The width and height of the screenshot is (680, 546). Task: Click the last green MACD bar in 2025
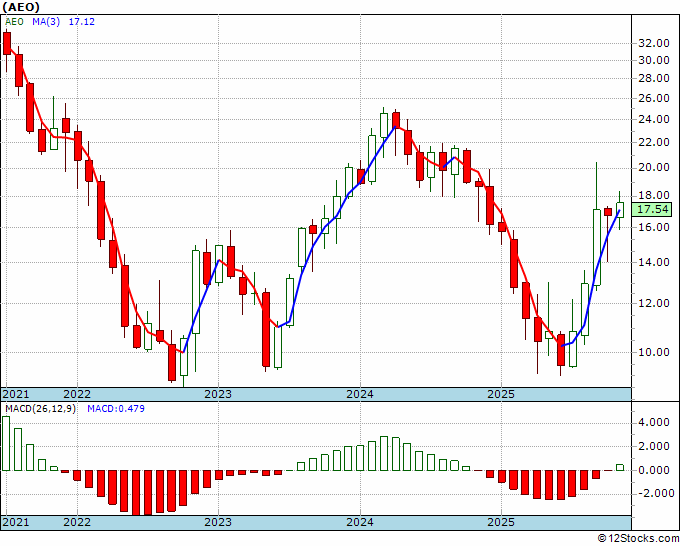620,468
